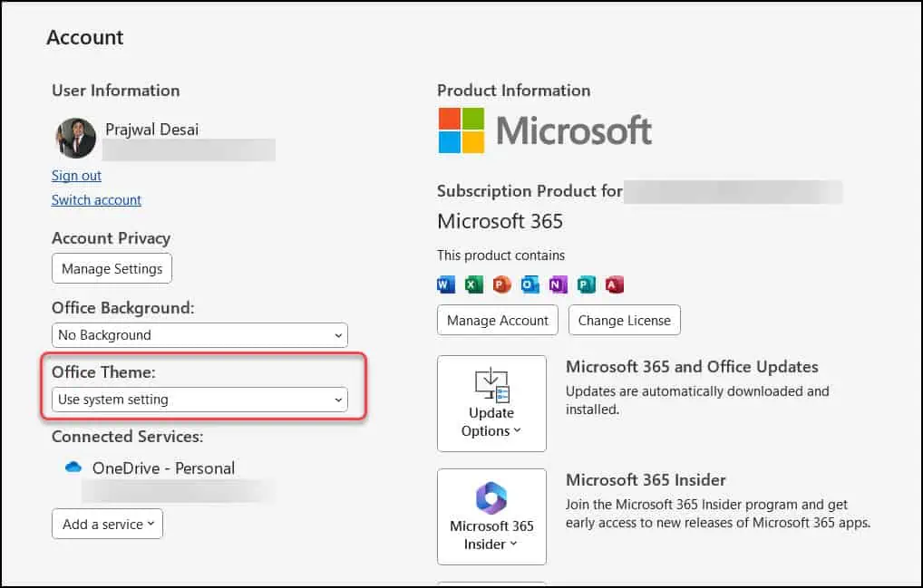The width and height of the screenshot is (923, 588).
Task: Click the User Information heading
Action: pos(116,91)
